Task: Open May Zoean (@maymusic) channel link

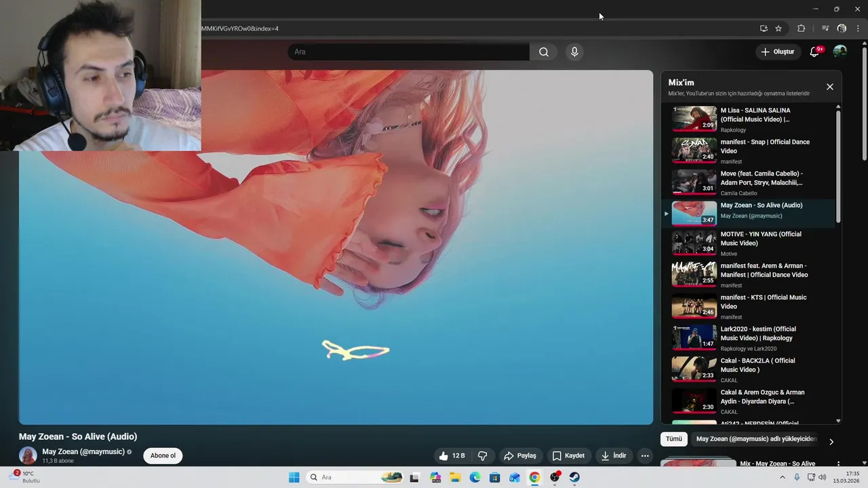Action: pyautogui.click(x=83, y=451)
